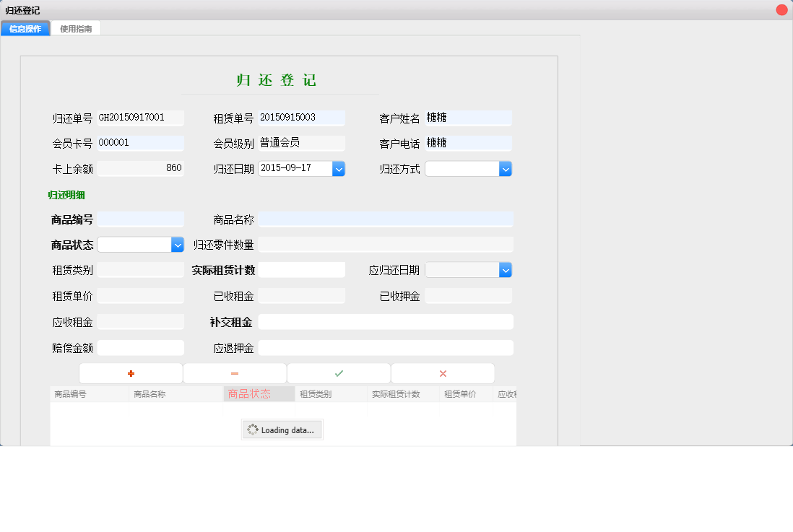The image size is (793, 532).
Task: Click the 商品编号 input field
Action: [x=141, y=219]
